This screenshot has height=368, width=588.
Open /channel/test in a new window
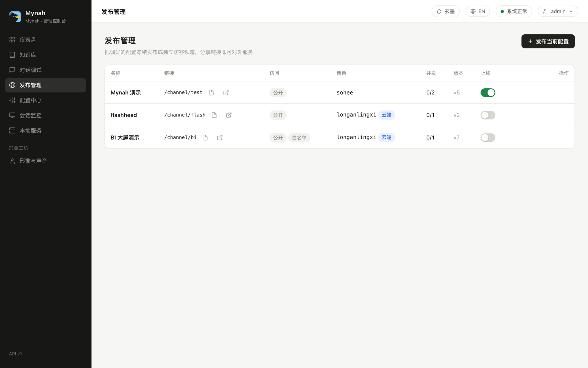pos(226,93)
